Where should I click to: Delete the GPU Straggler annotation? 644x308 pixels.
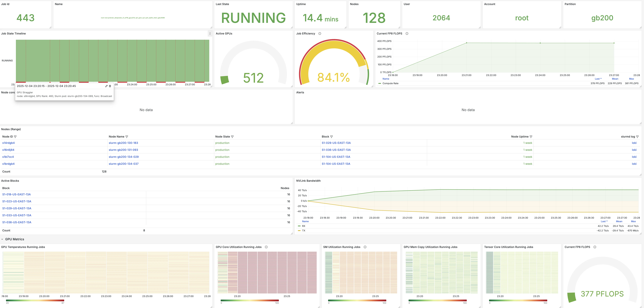[110, 86]
